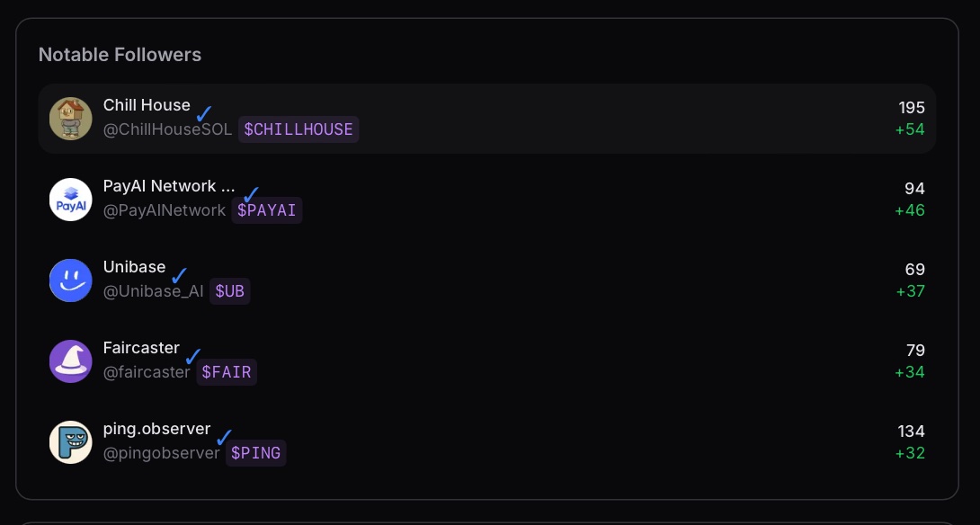
Task: Click the PayAI Network logo avatar
Action: 70,200
